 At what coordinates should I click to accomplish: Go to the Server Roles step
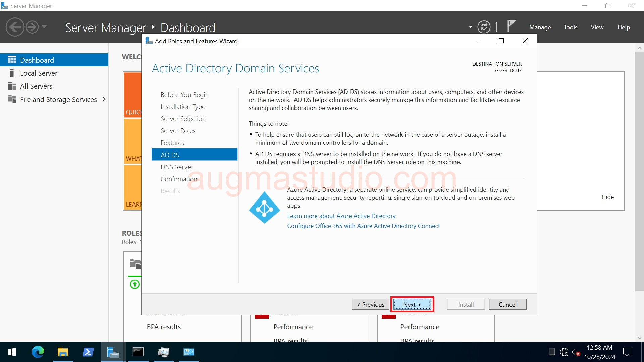[x=178, y=131]
